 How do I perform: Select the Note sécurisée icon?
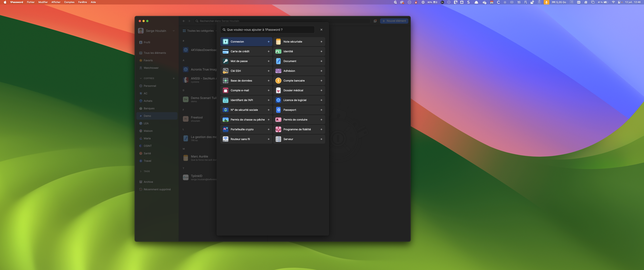click(x=278, y=42)
